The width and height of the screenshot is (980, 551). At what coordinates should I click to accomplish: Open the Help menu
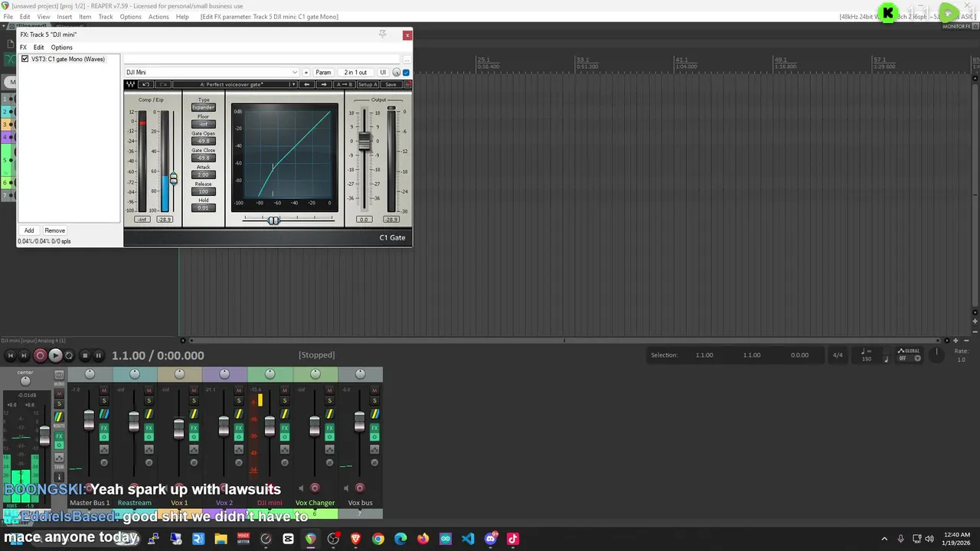pyautogui.click(x=182, y=17)
